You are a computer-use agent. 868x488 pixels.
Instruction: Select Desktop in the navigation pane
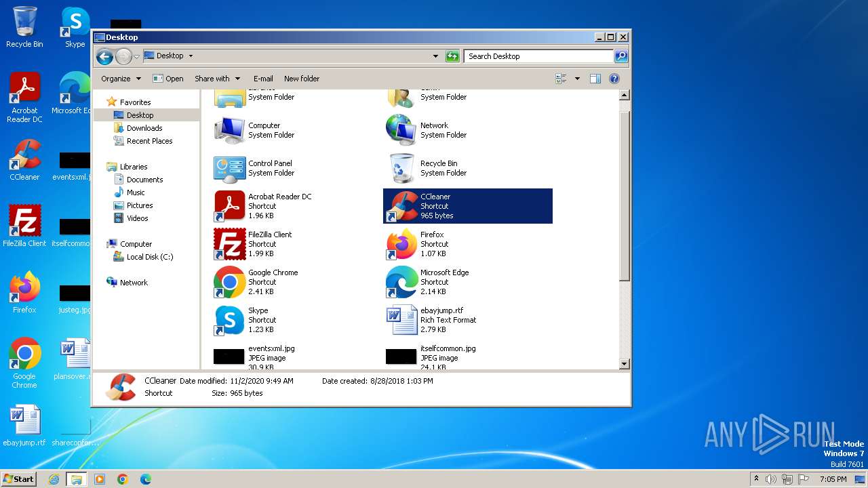pyautogui.click(x=140, y=115)
